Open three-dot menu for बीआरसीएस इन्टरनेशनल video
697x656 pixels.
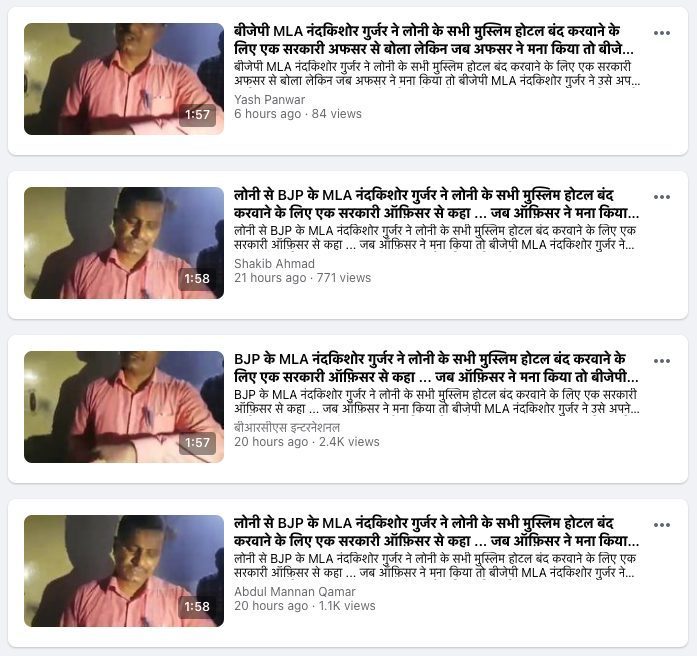661,361
